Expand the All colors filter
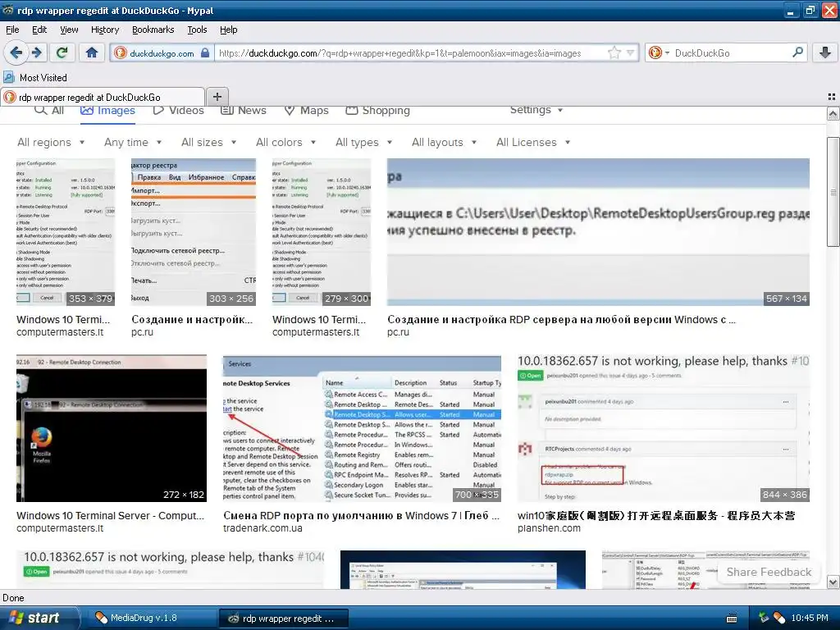This screenshot has height=630, width=840. 285,142
